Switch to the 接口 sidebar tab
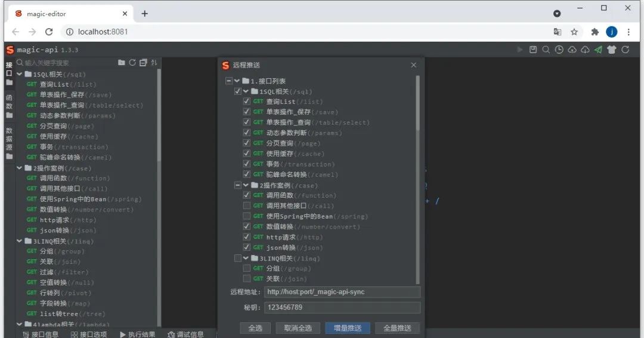 click(9, 73)
